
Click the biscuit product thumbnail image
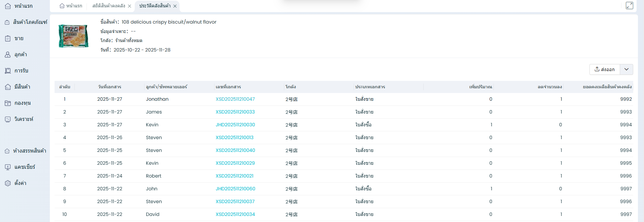73,36
